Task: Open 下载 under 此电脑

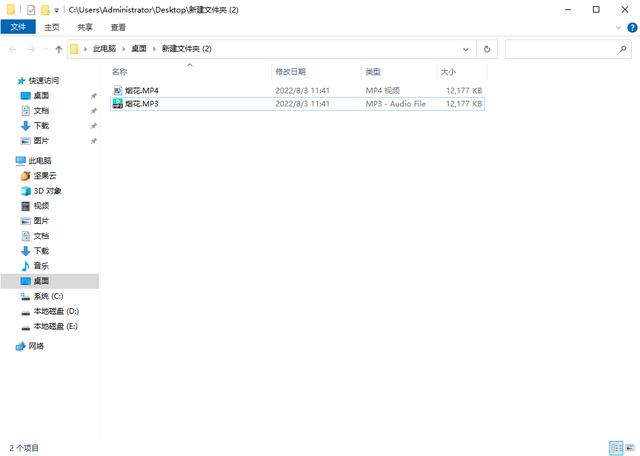Action: [x=41, y=251]
